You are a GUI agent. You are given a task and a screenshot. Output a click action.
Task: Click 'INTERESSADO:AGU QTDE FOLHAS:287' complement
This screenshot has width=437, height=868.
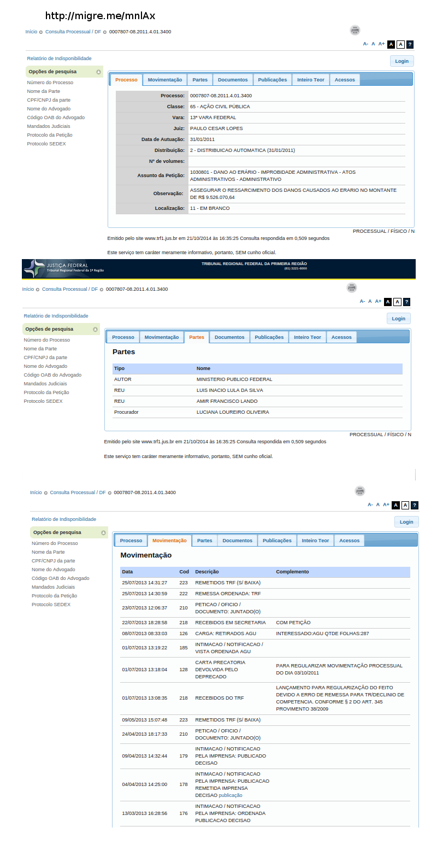[322, 634]
